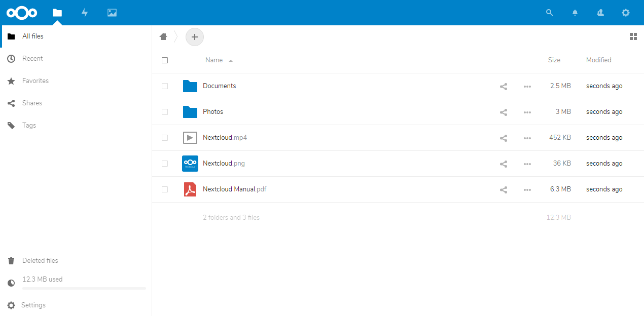The height and width of the screenshot is (316, 644).
Task: Sort by Modified column header
Action: (x=599, y=60)
